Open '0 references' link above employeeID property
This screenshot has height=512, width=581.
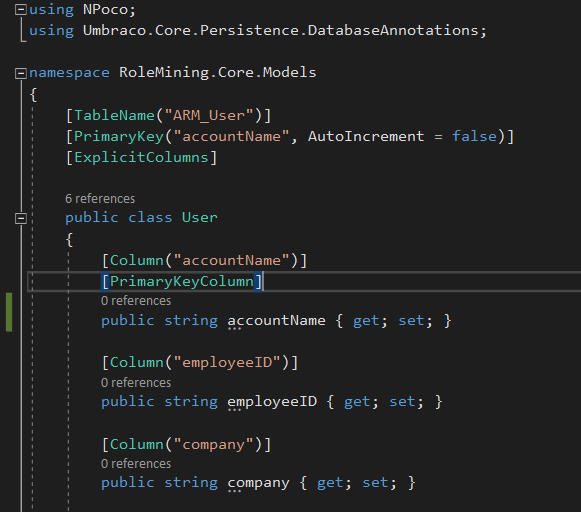[136, 383]
